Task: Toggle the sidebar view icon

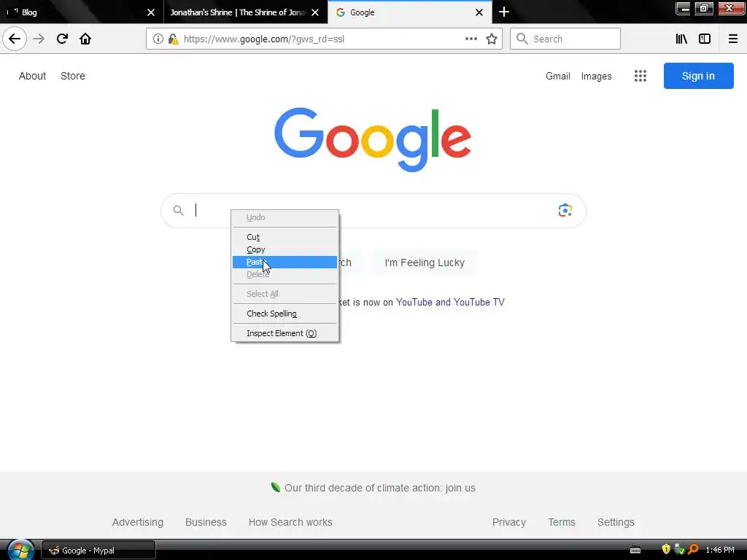Action: click(705, 39)
